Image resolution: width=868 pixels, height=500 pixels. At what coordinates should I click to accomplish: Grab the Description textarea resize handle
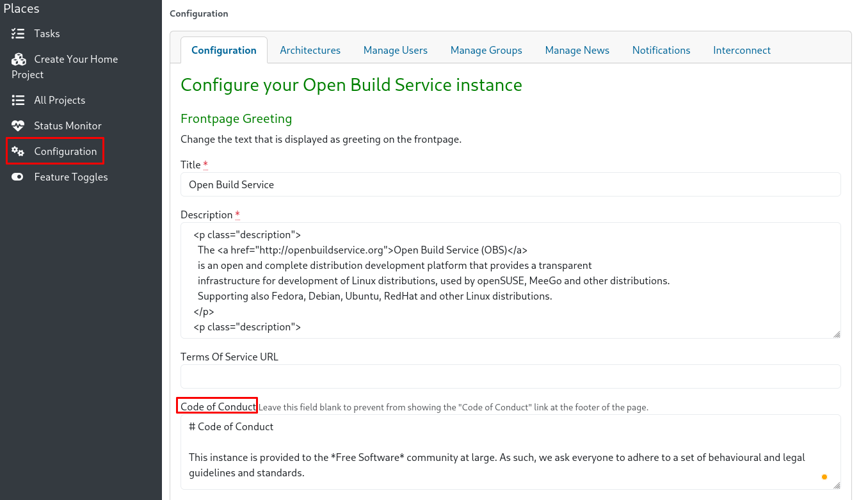[x=837, y=334]
